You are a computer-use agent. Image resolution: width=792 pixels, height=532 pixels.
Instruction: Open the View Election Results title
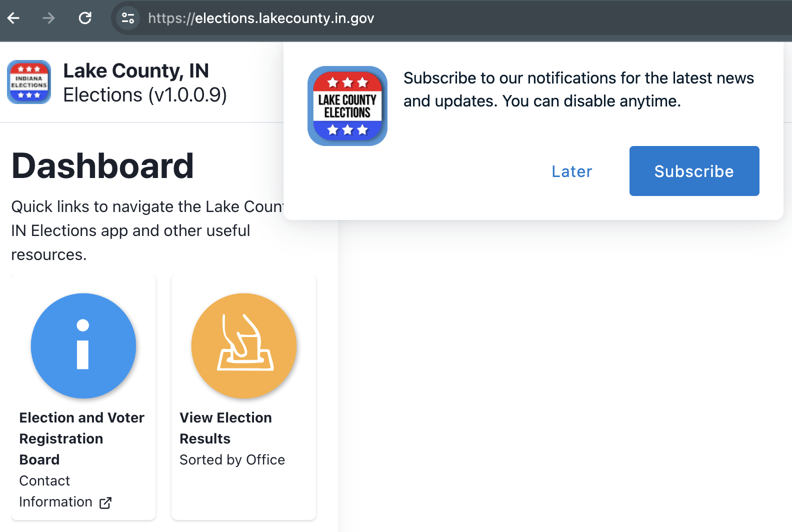[225, 428]
